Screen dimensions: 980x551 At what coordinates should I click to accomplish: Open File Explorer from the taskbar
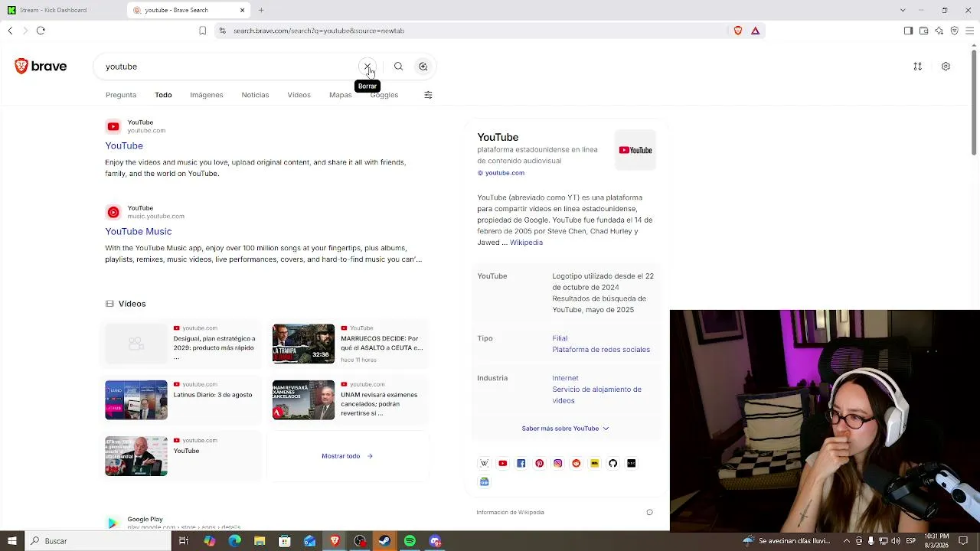260,541
